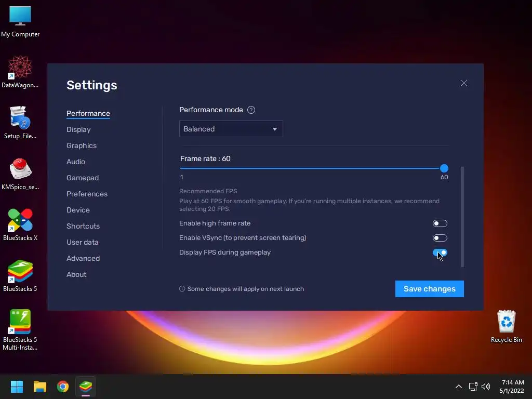Open the About settings tab
The image size is (532, 399).
tap(76, 274)
